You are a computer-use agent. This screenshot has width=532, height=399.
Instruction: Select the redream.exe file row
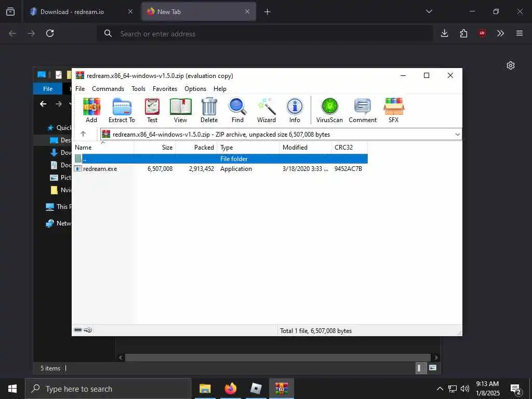pyautogui.click(x=220, y=169)
